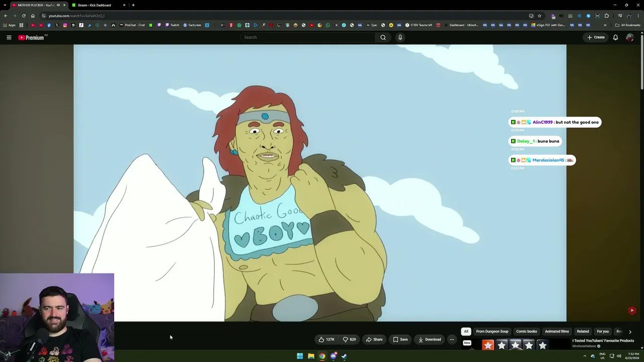Open File Explorer from the taskbar
Screen dimensions: 644x362
311,356
